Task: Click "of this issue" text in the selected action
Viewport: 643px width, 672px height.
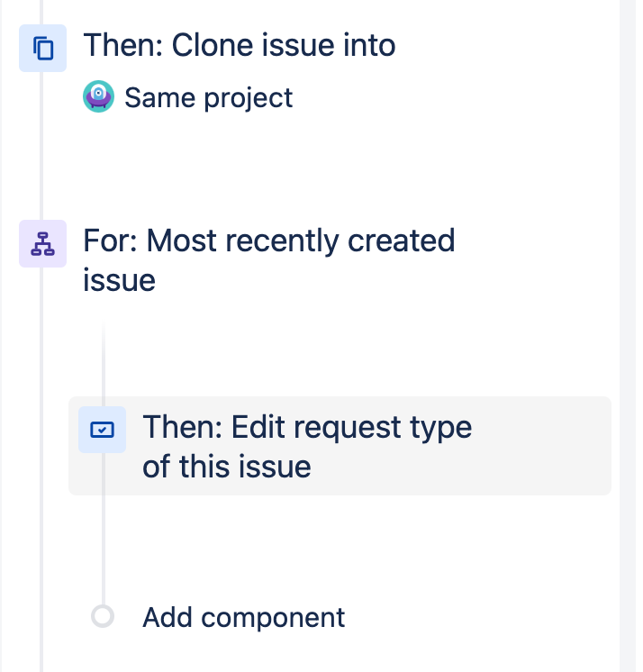Action: point(226,467)
